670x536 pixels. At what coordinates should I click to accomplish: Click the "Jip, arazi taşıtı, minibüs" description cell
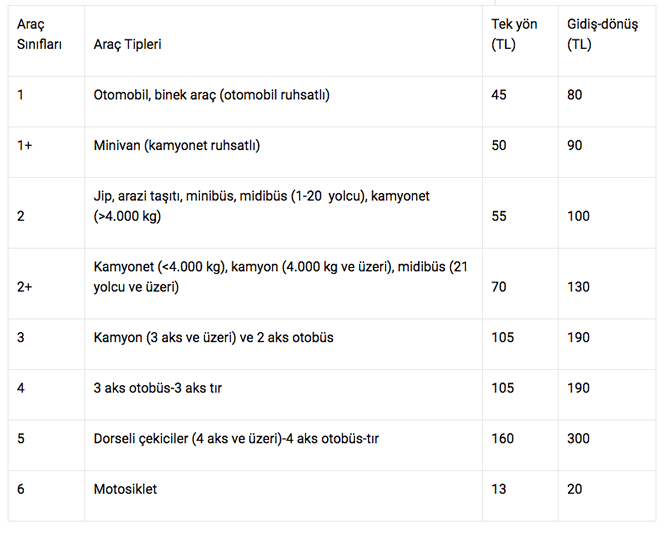click(x=261, y=206)
